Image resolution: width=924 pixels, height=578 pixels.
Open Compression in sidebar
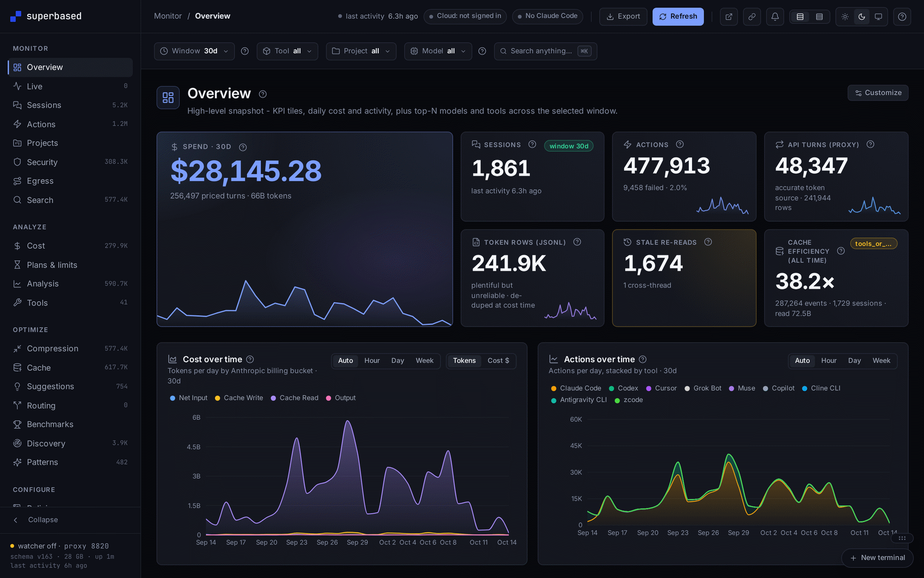coord(70,348)
